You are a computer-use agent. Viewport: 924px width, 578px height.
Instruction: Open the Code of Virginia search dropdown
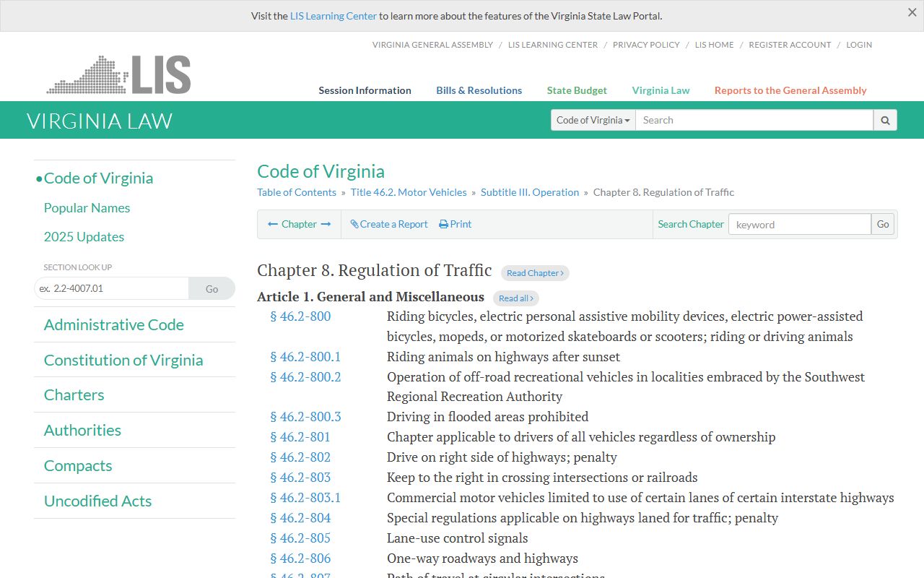pos(593,120)
